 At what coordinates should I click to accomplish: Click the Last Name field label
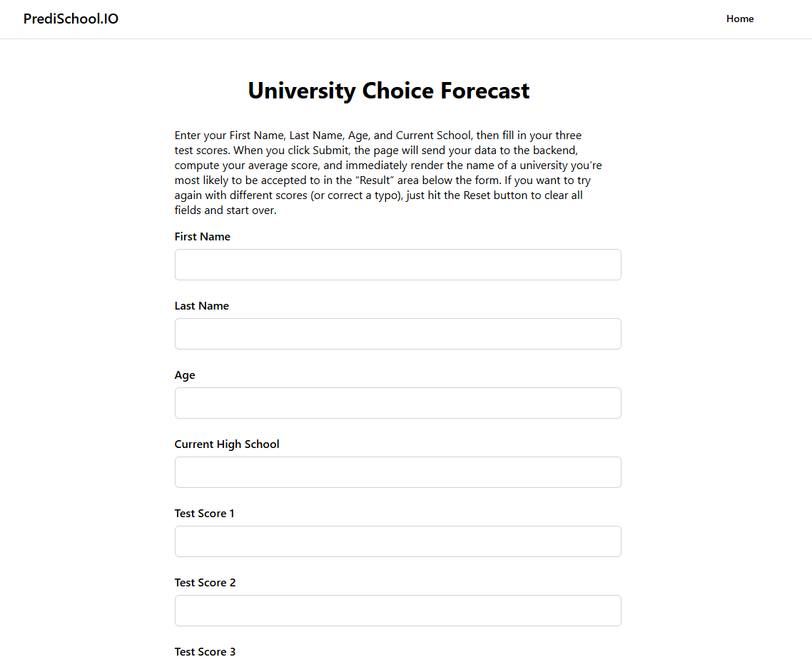click(x=202, y=306)
